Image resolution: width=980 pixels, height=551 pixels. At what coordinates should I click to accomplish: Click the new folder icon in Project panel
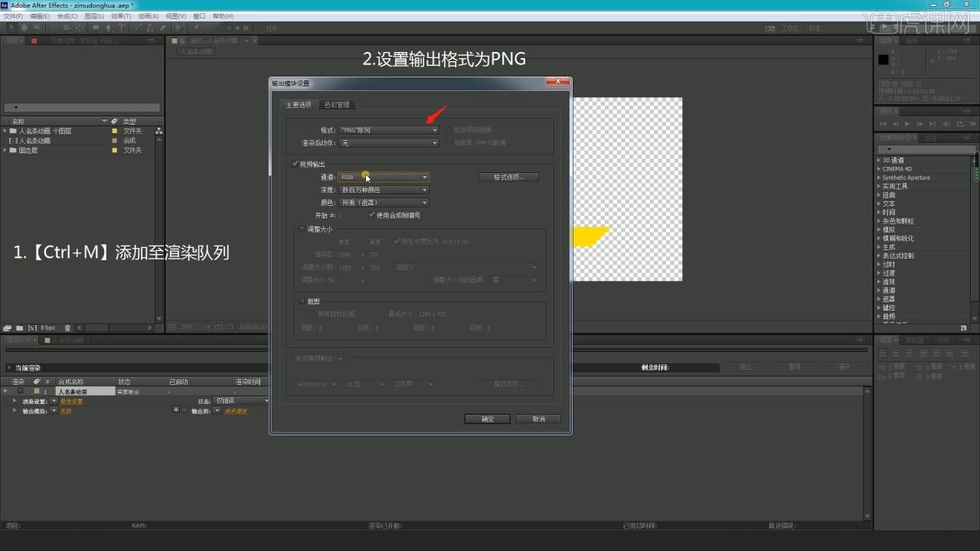[19, 328]
